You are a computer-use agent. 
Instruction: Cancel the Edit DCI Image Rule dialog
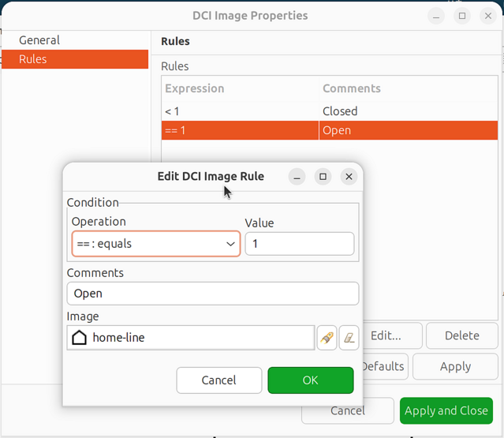[x=218, y=380]
